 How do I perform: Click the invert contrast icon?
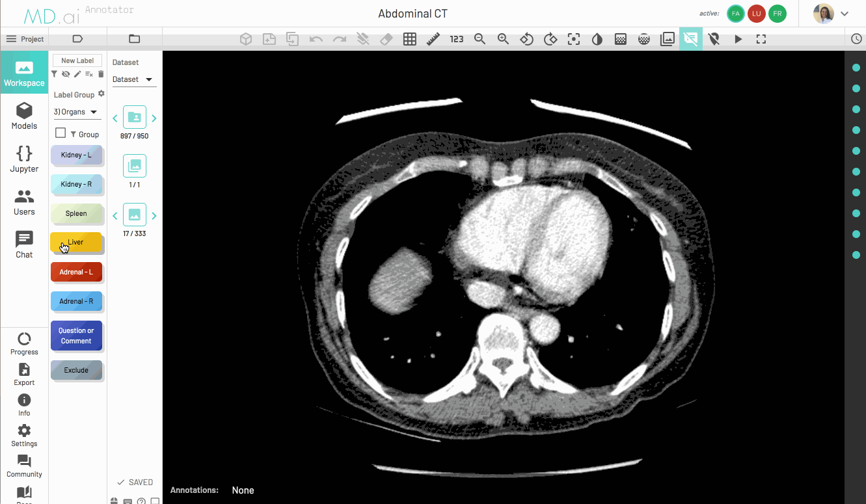coord(597,39)
